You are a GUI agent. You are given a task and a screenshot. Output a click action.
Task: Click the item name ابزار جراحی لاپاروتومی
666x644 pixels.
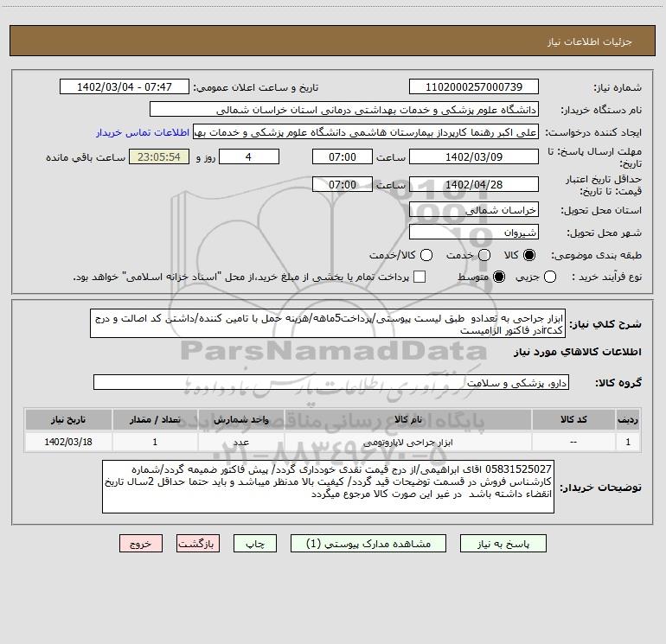(x=408, y=443)
